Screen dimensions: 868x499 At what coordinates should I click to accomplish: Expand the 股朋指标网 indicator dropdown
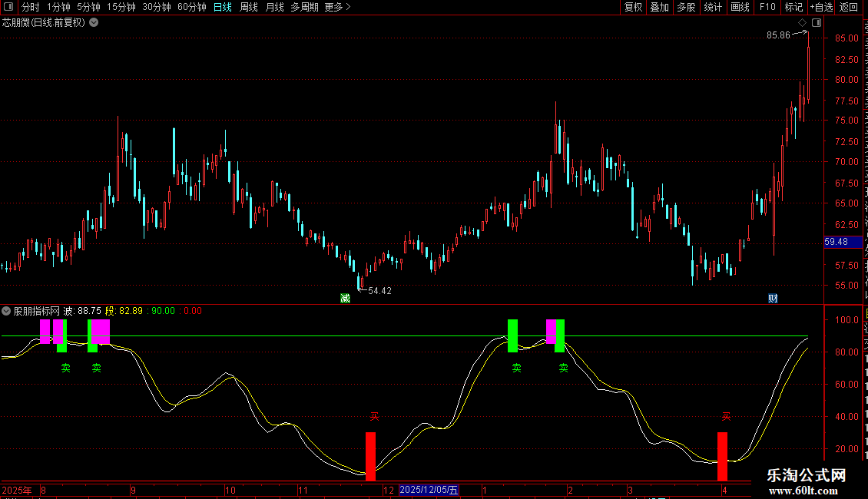pyautogui.click(x=6, y=311)
